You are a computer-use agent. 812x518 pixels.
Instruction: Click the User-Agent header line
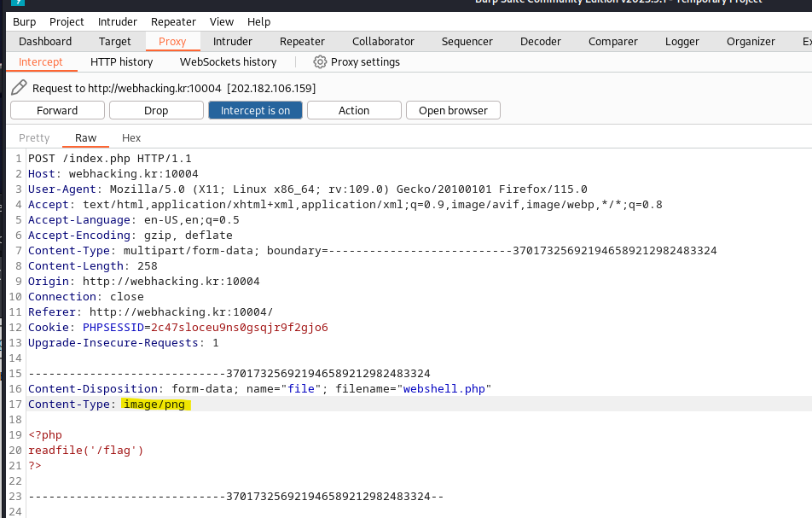[x=308, y=189]
